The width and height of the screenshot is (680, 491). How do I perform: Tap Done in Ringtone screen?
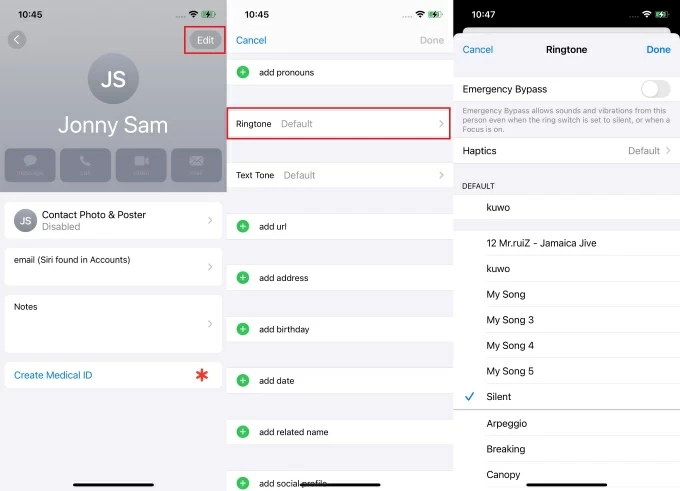[658, 49]
